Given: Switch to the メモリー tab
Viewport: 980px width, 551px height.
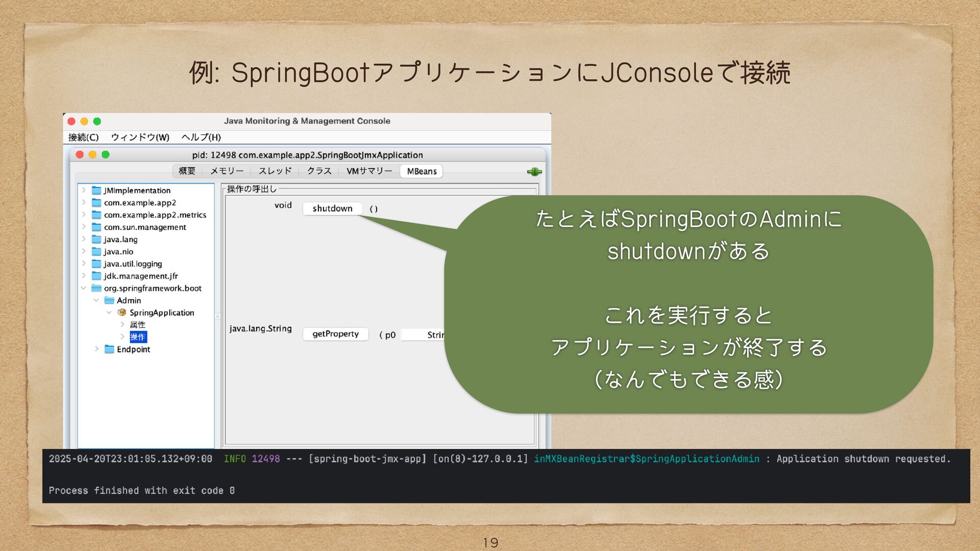Looking at the screenshot, I should tap(227, 171).
